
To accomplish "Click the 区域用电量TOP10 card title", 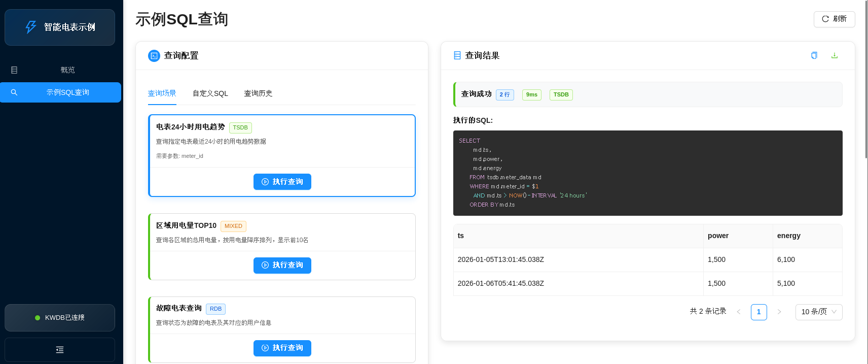I will 186,225.
